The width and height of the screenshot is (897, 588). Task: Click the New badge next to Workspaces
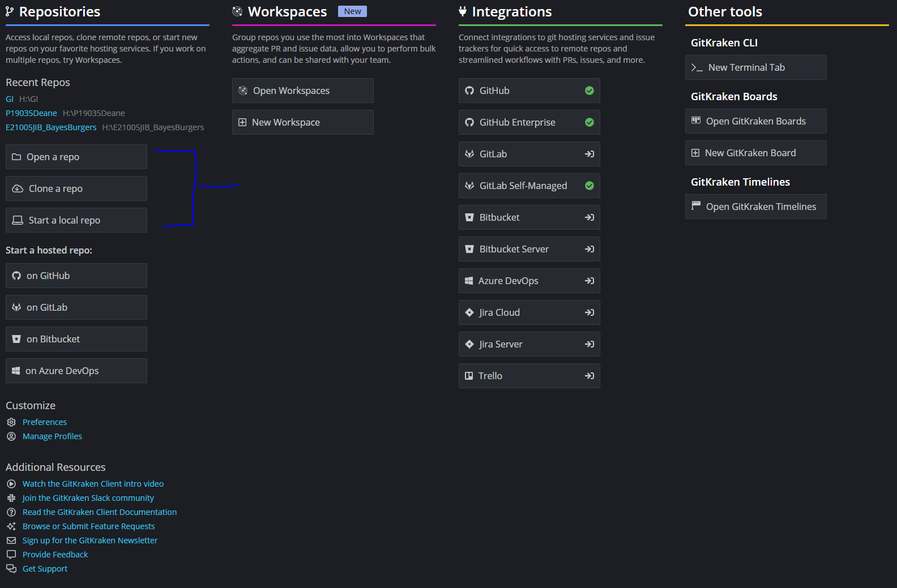pos(352,11)
